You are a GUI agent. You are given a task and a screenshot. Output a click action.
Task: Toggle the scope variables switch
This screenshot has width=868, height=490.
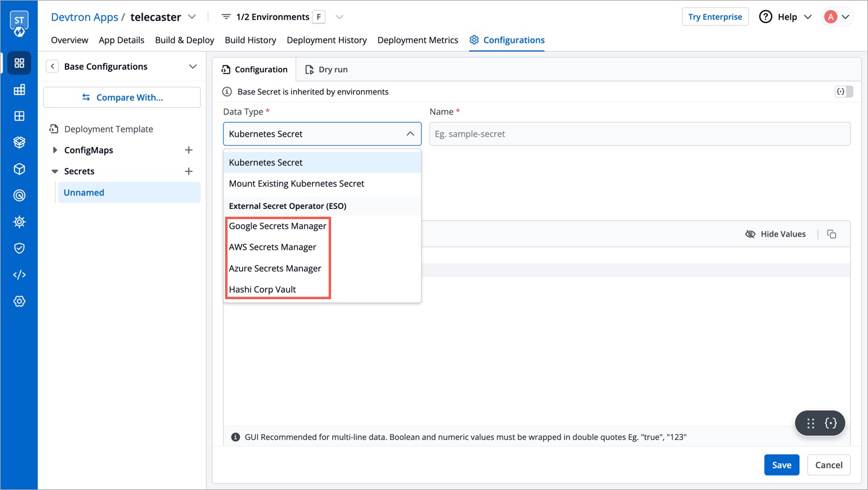[843, 92]
